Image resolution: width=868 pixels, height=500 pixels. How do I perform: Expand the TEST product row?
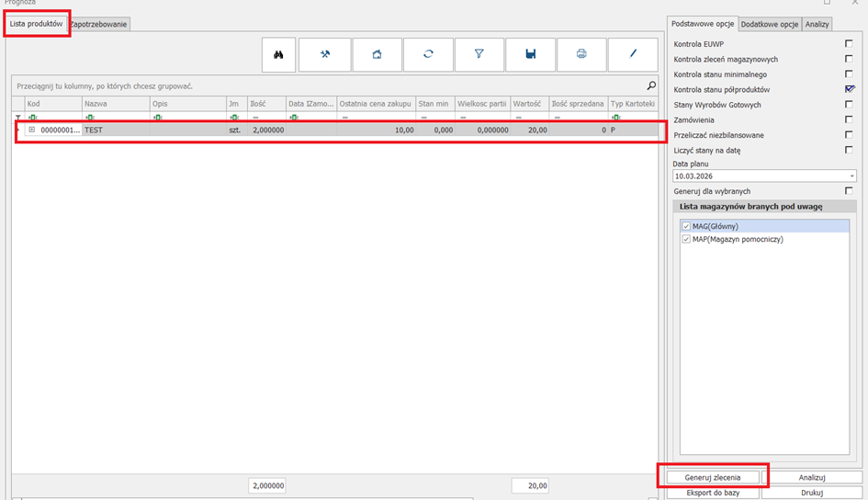tap(32, 131)
